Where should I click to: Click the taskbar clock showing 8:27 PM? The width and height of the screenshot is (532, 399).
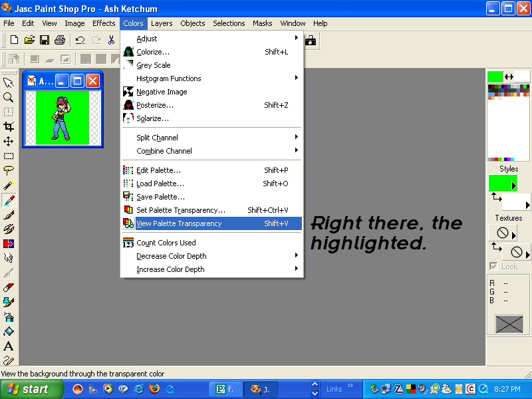click(x=507, y=389)
